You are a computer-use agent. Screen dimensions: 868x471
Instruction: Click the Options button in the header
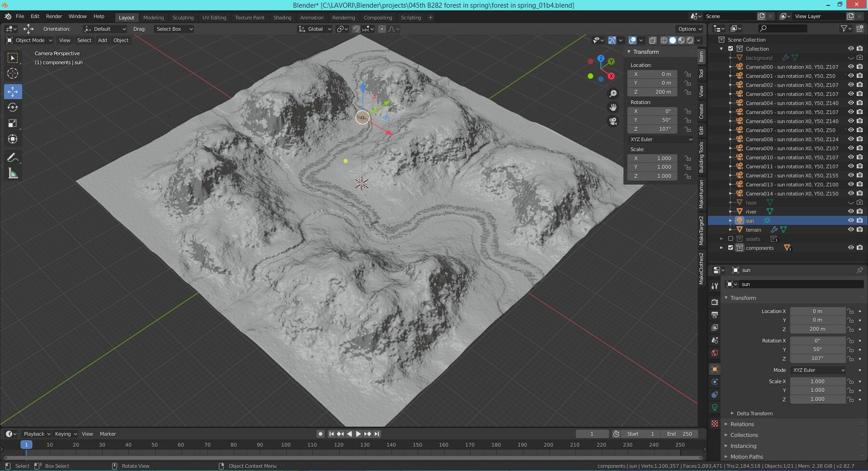pos(689,28)
